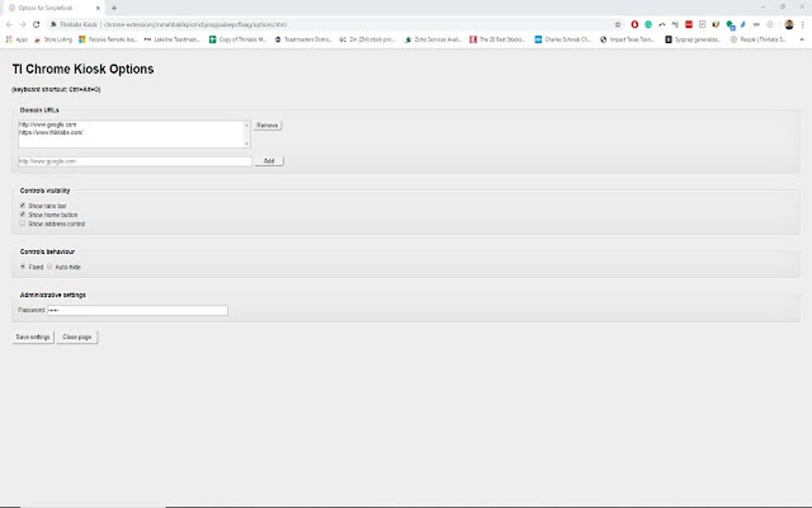Open the red Opera-style extension icon
The image size is (812, 508).
(x=634, y=25)
